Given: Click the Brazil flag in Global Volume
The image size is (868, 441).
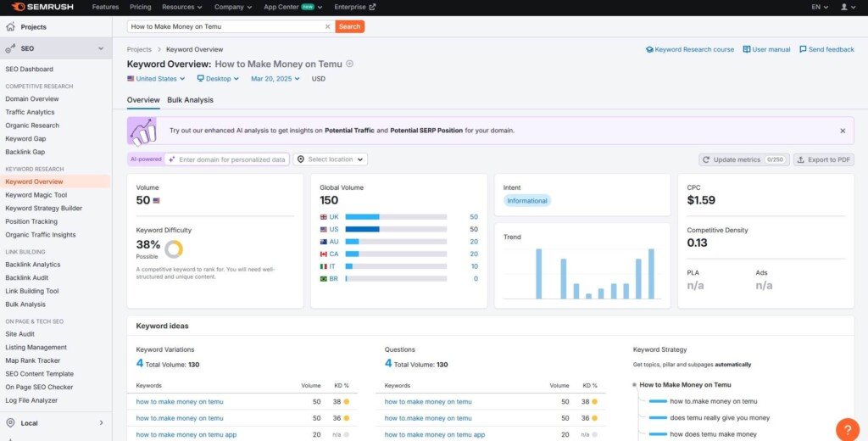Looking at the screenshot, I should pyautogui.click(x=323, y=279).
